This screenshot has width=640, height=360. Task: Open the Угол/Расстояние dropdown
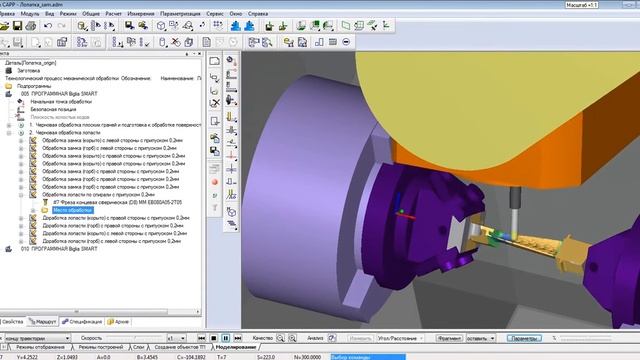click(x=421, y=338)
